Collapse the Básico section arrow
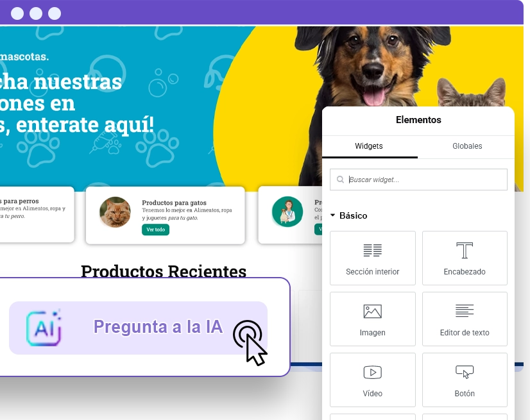 click(x=333, y=216)
